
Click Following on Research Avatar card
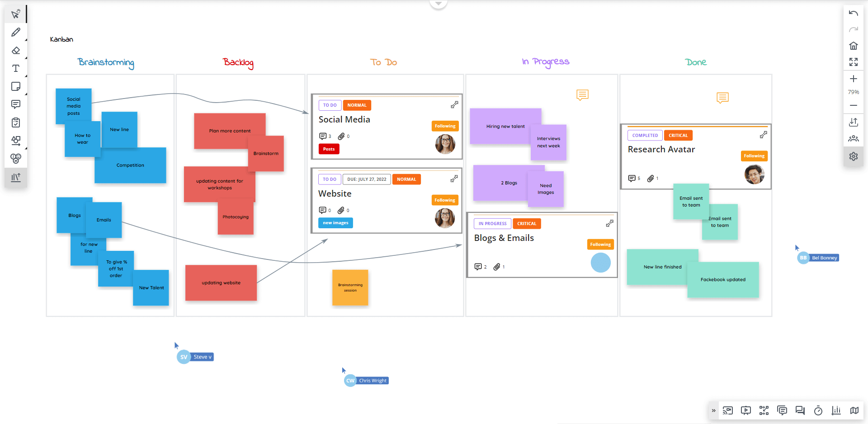tap(754, 156)
